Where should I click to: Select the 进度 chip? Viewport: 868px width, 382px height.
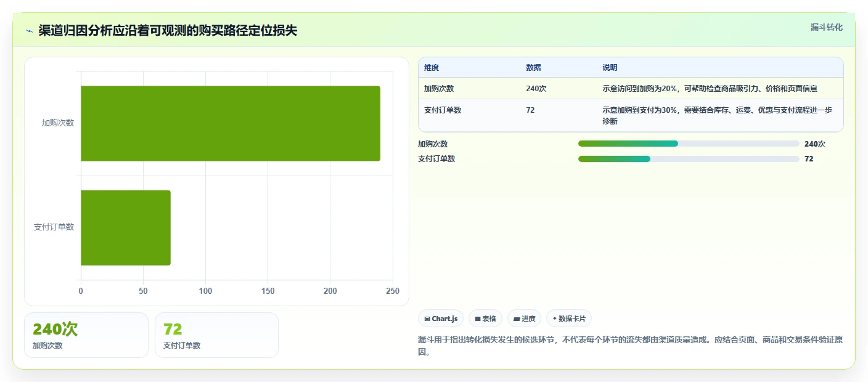tap(524, 319)
